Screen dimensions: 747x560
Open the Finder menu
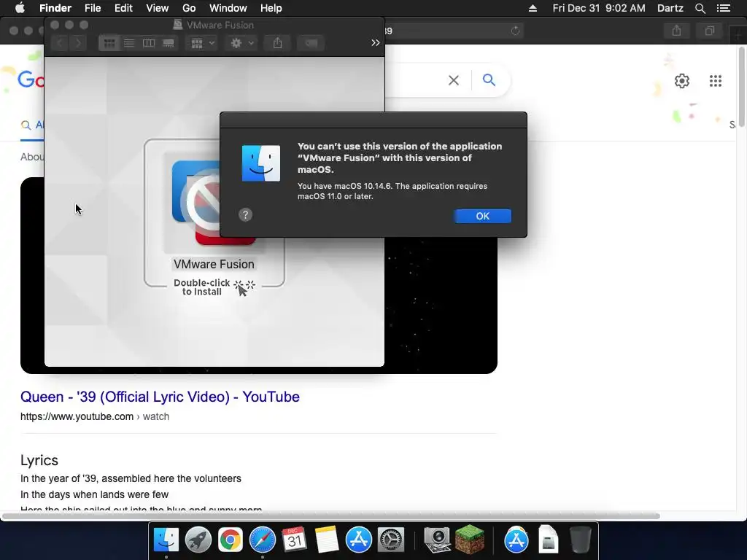pyautogui.click(x=55, y=8)
